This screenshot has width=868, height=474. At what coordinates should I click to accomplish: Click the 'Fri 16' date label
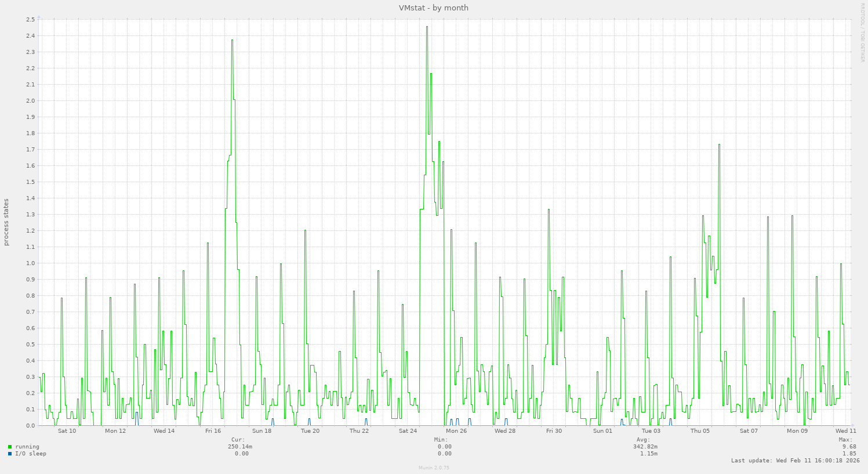(x=213, y=431)
